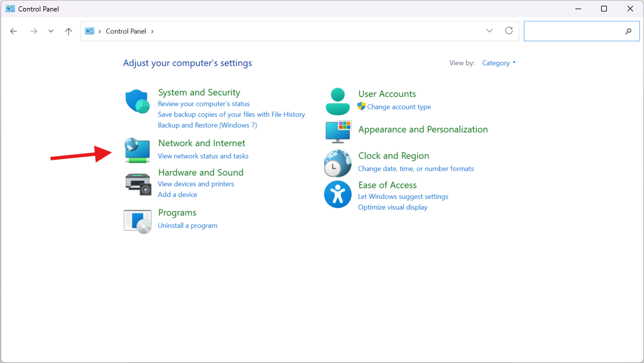Focus the Control Panel search box
This screenshot has width=644, height=363.
click(582, 31)
